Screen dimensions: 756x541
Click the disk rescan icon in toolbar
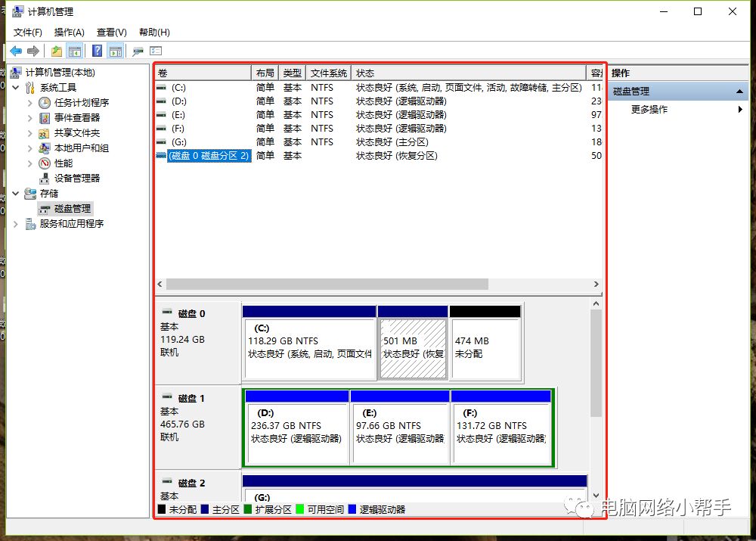pyautogui.click(x=138, y=51)
